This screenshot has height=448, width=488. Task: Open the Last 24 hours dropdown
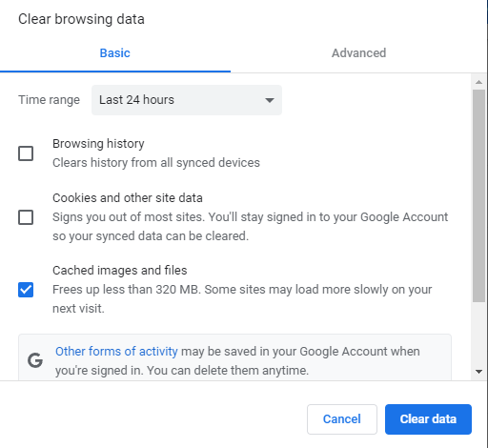(x=187, y=100)
